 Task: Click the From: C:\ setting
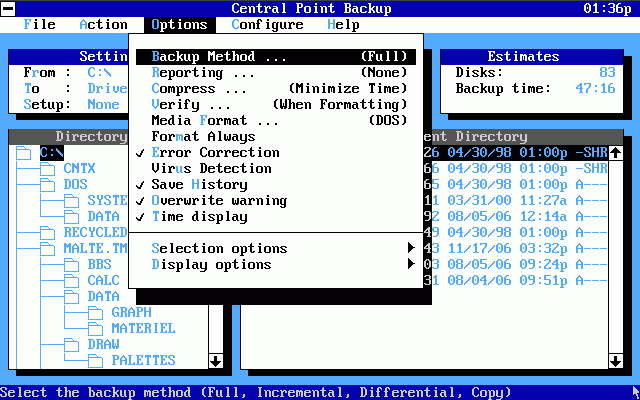pyautogui.click(x=68, y=73)
